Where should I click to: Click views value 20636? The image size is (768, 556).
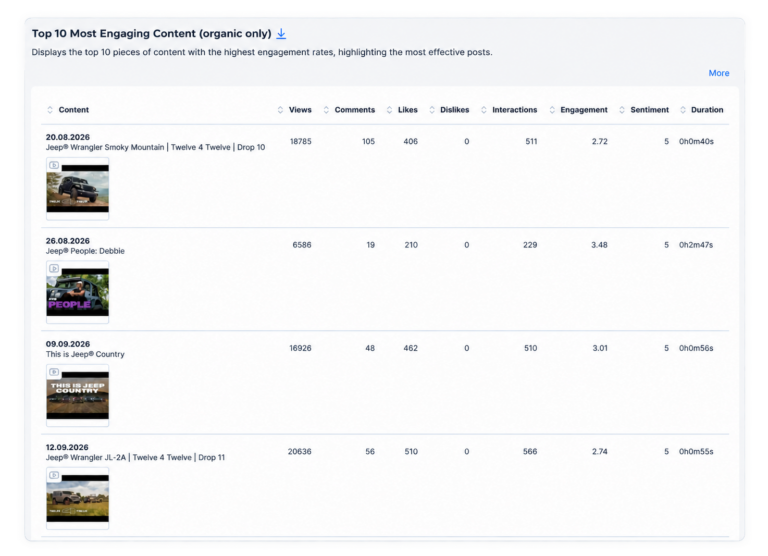[x=299, y=452]
